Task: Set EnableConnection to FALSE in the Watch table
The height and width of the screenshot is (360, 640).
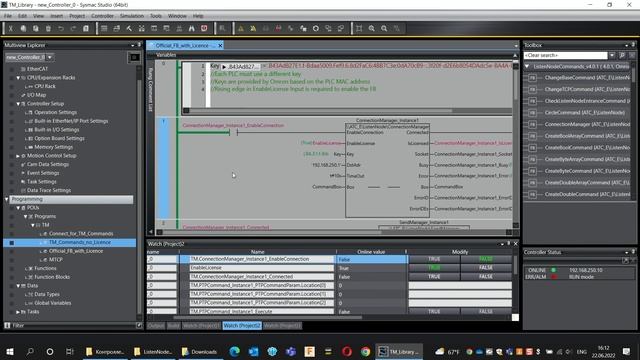Action: pyautogui.click(x=486, y=259)
